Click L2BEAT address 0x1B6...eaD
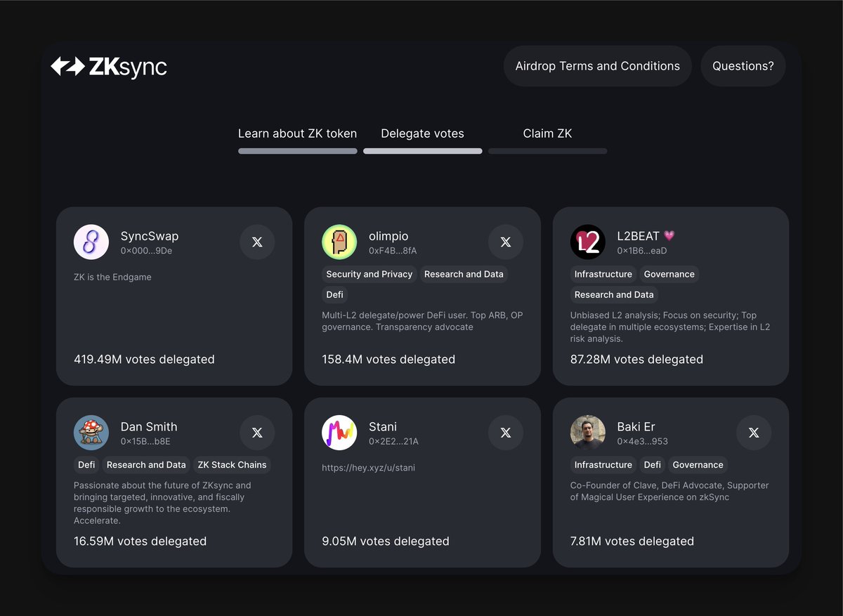Image resolution: width=843 pixels, height=616 pixels. [642, 251]
